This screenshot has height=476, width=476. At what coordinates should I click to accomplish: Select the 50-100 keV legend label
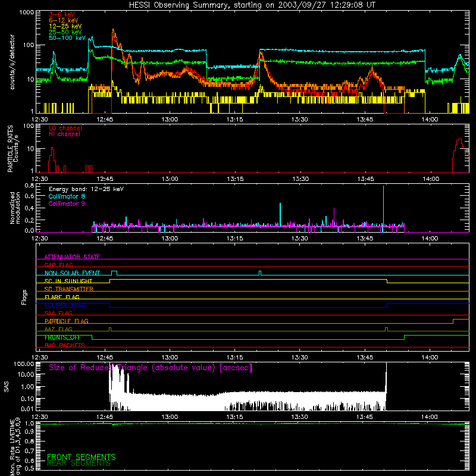coord(67,38)
